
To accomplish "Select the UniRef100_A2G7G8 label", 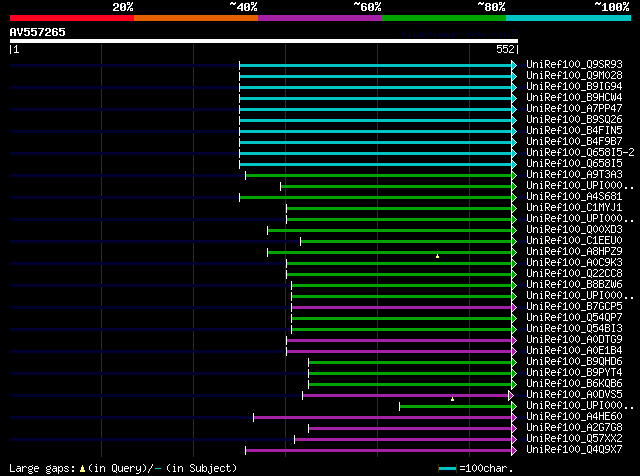I will pos(574,428).
